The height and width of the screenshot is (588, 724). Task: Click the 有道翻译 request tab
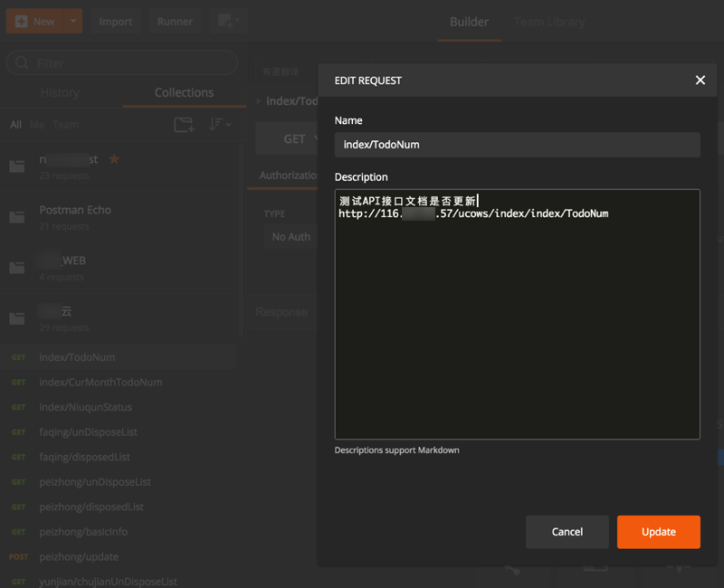coord(281,71)
